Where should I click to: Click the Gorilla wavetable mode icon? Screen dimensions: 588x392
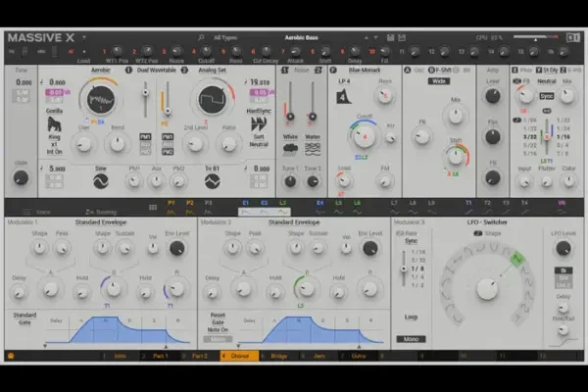(57, 125)
